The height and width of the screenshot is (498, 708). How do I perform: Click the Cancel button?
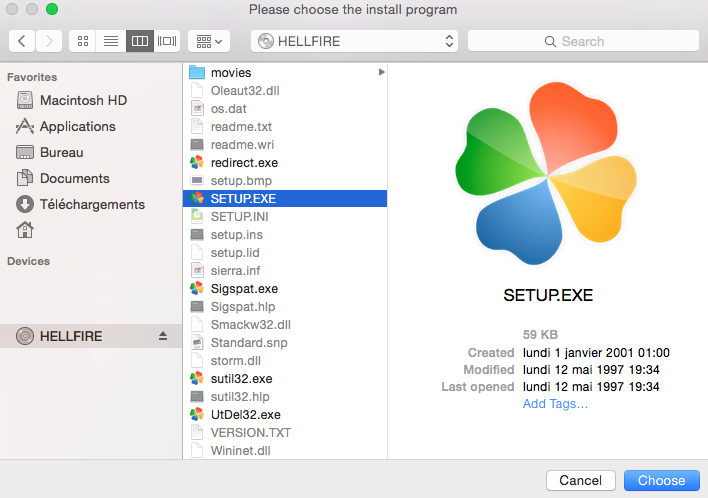pyautogui.click(x=580, y=480)
